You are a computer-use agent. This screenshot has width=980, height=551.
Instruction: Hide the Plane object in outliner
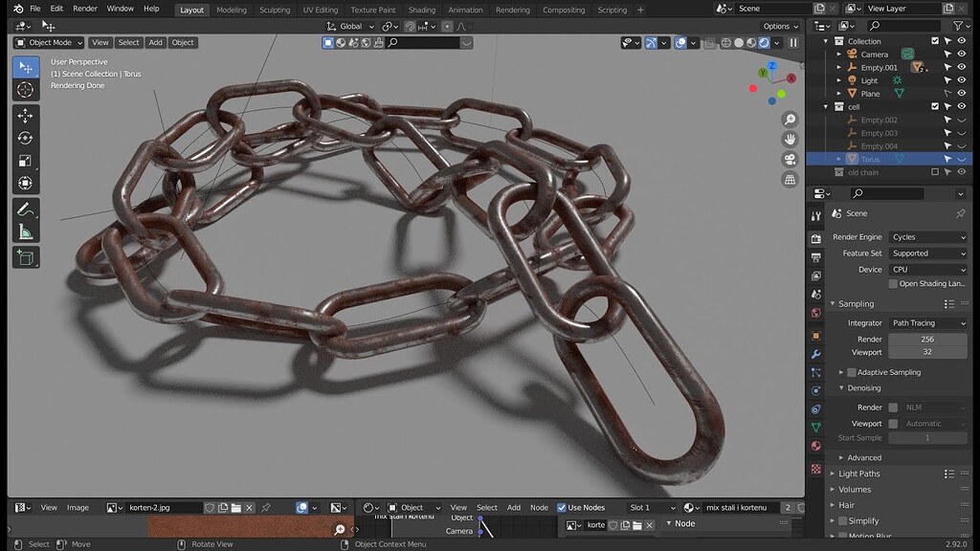pos(961,94)
